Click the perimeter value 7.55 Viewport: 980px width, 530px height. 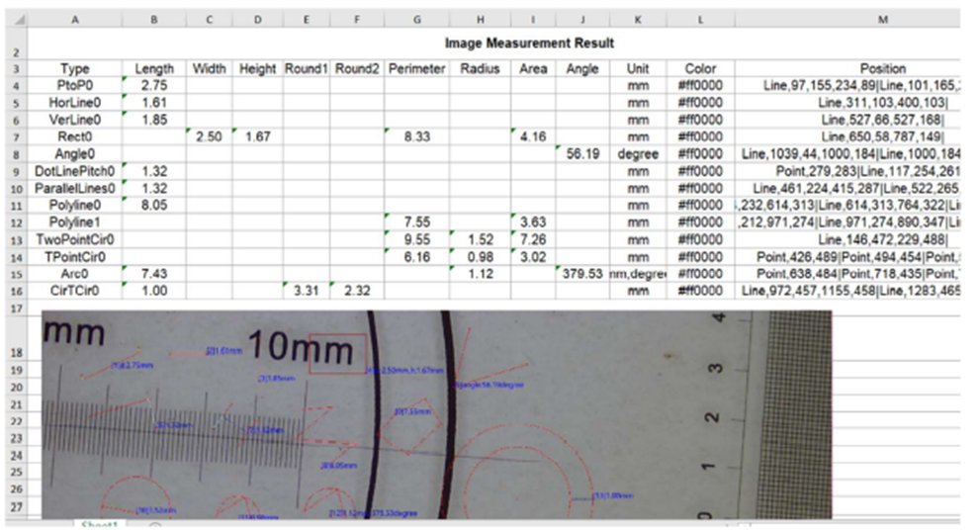point(417,221)
